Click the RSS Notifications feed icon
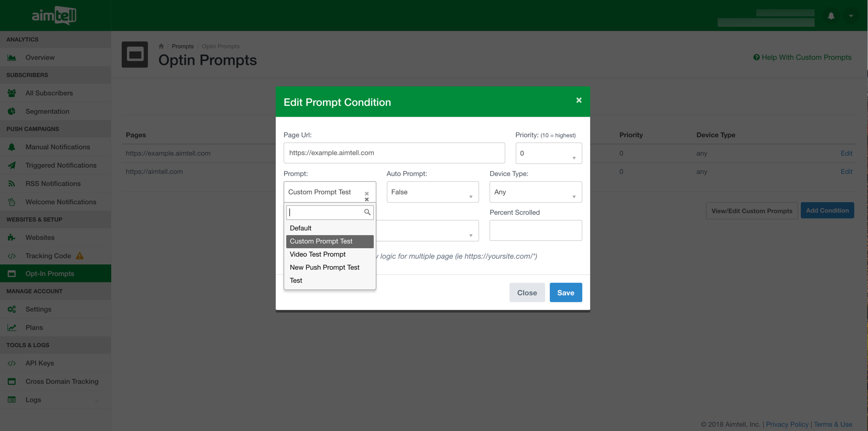 point(12,184)
